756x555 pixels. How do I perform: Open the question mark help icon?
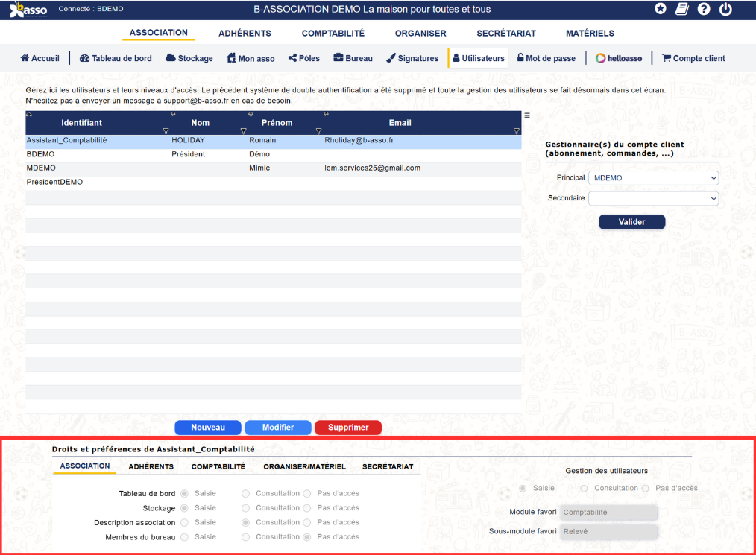704,9
